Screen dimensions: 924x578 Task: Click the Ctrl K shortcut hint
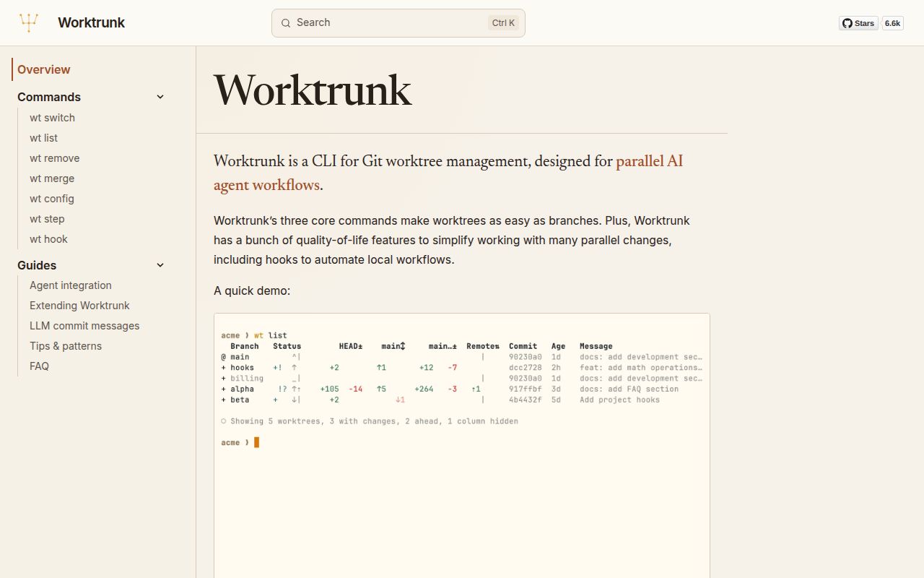coord(503,22)
